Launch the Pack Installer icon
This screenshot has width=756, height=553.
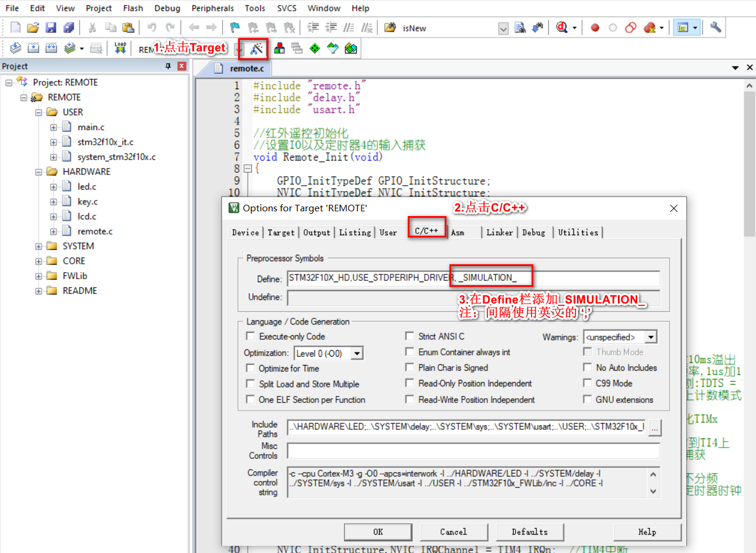coord(351,48)
